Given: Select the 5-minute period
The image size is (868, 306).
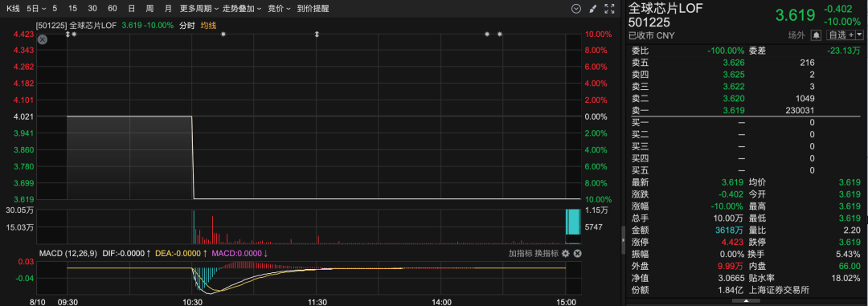Looking at the screenshot, I should (55, 8).
